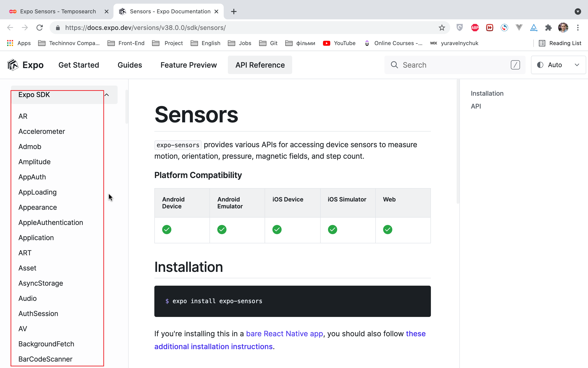The image size is (588, 368).
Task: Select Amplitude in sidebar
Action: [x=34, y=162]
